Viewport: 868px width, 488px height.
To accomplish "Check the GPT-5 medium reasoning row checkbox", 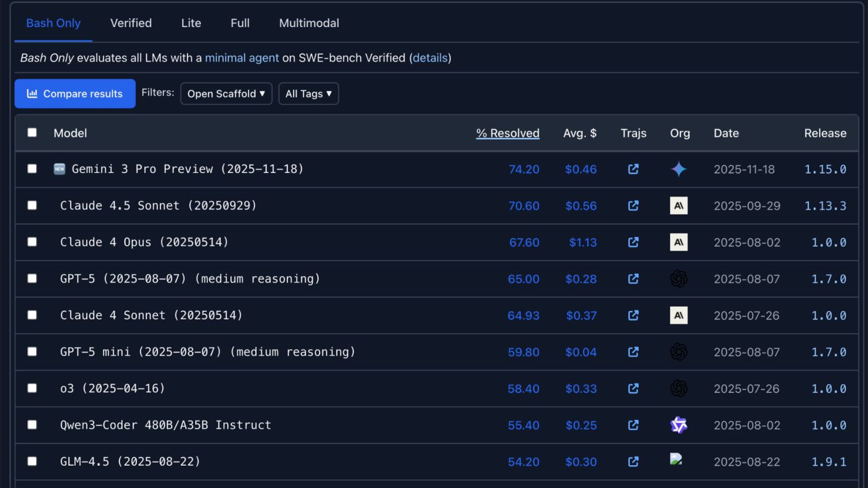I will point(32,278).
